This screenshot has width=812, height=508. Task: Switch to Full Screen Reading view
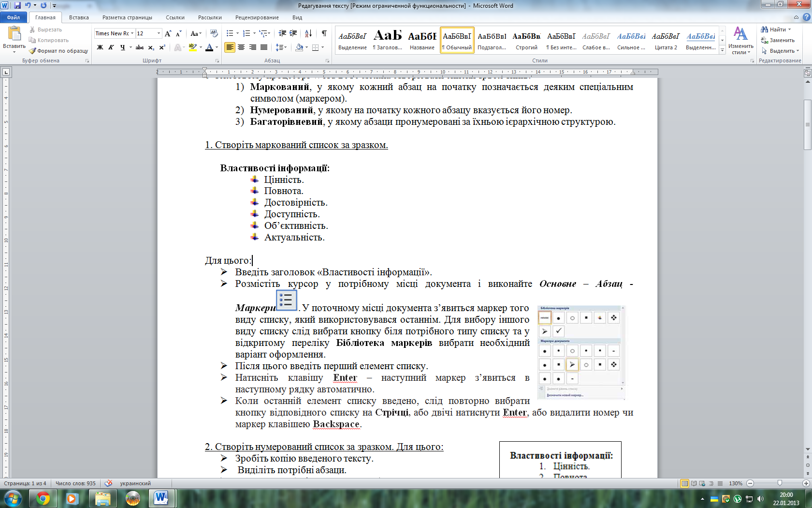(x=694, y=483)
